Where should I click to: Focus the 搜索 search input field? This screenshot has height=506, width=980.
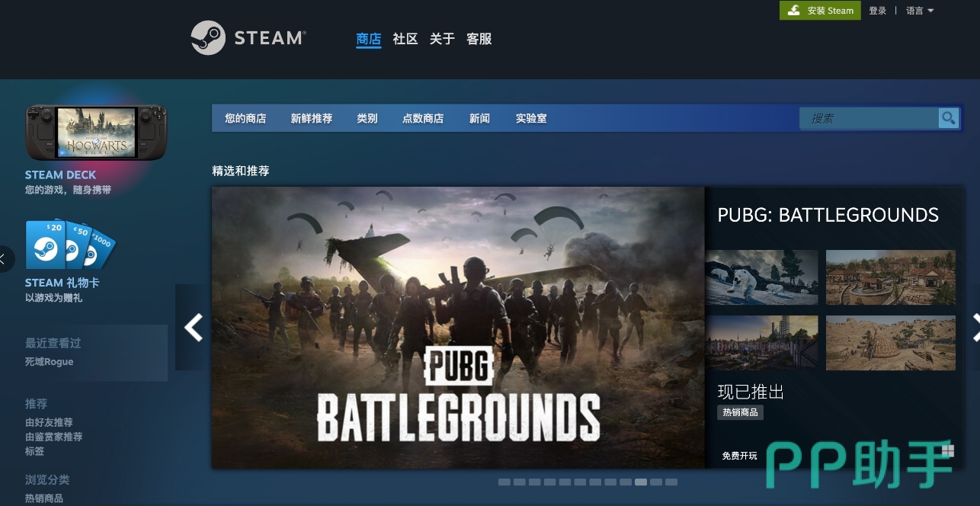[869, 118]
